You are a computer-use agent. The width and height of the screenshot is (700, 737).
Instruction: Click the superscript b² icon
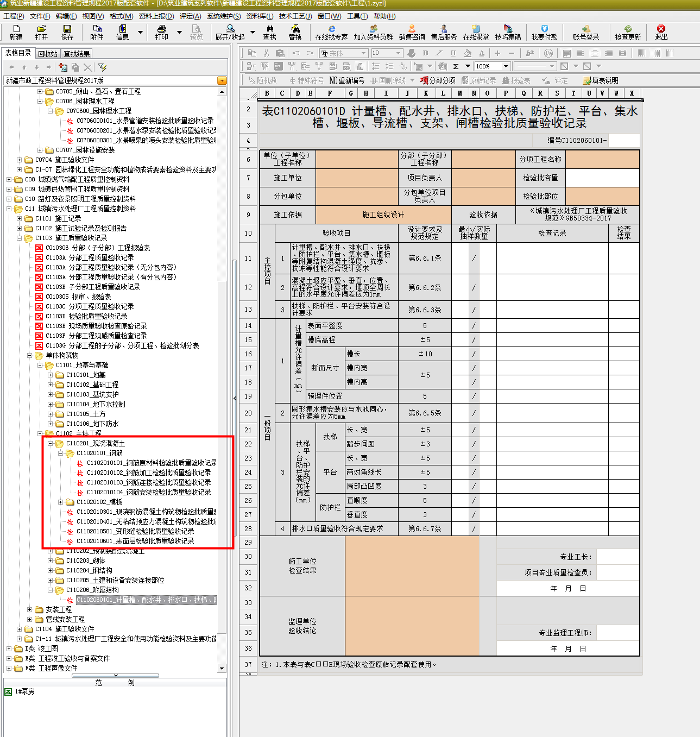530,53
